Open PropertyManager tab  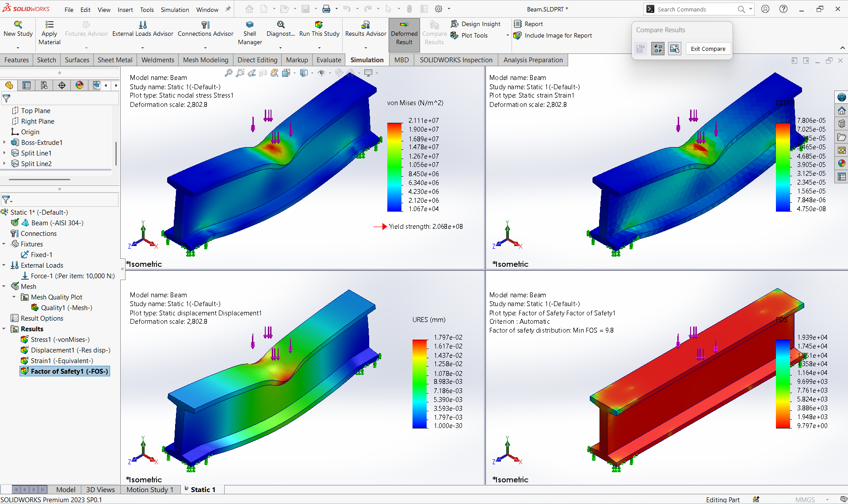[27, 85]
